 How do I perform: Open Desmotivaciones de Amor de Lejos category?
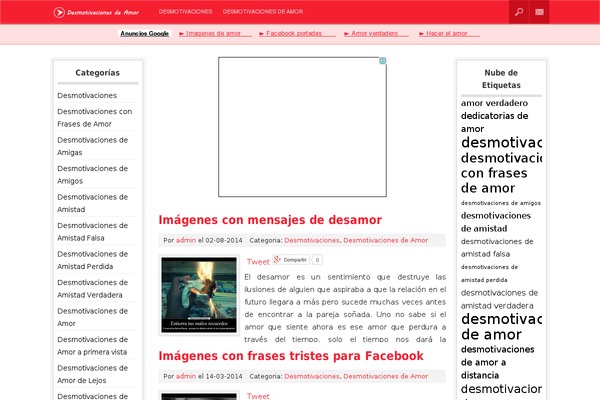click(93, 374)
